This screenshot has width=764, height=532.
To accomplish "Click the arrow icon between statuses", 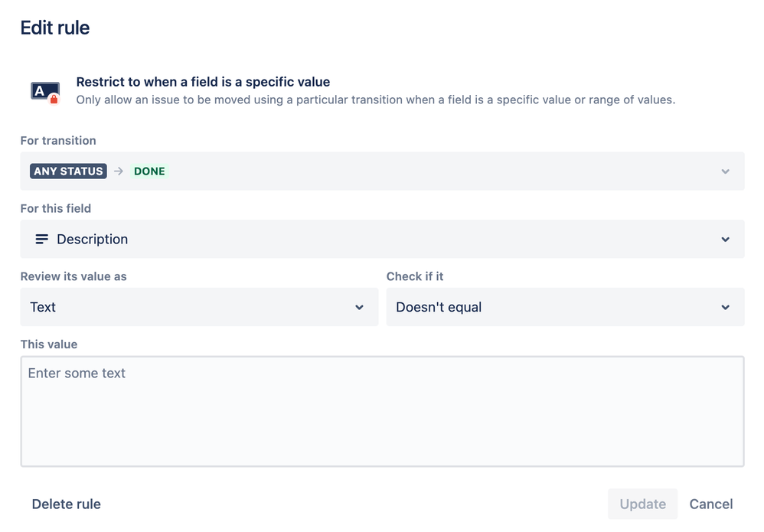I will click(119, 171).
